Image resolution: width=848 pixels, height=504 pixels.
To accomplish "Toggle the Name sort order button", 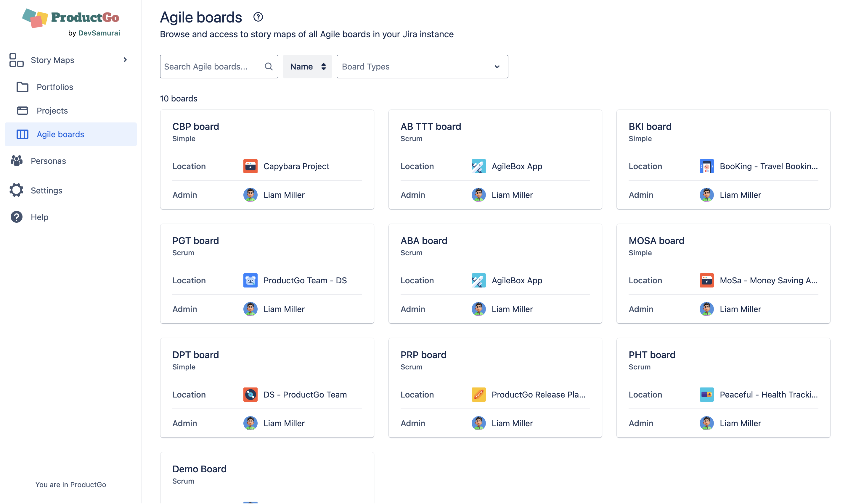I will coord(307,67).
